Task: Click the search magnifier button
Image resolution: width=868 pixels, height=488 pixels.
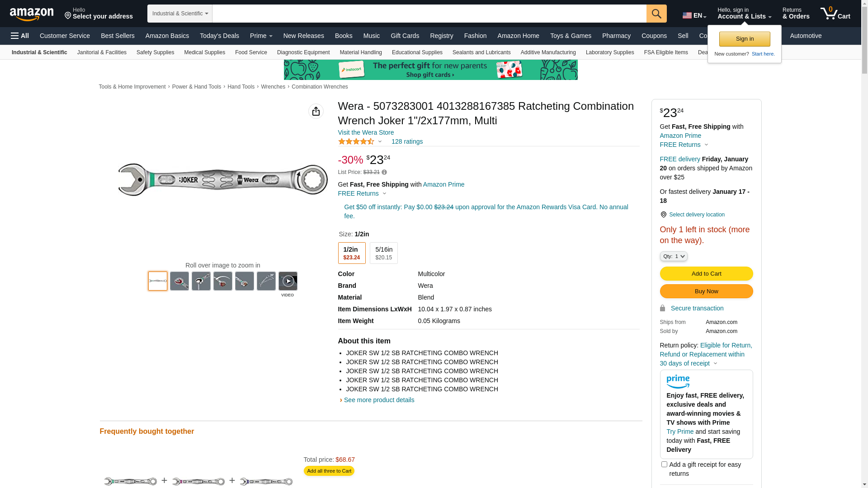Action: pos(656,14)
